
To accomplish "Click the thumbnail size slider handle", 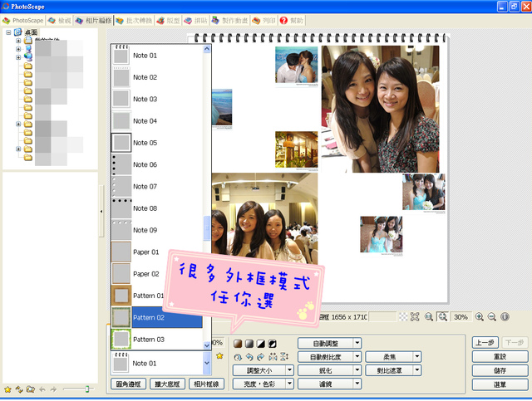I will pyautogui.click(x=87, y=389).
